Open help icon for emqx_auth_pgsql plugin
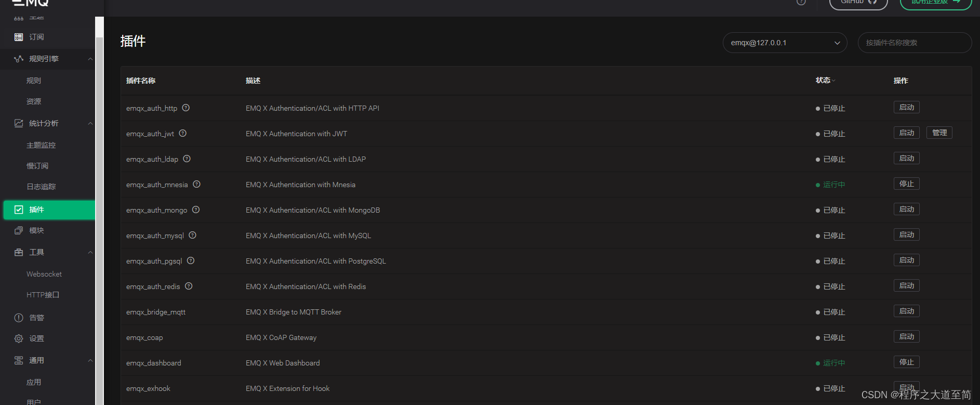Viewport: 980px width, 405px height. tap(191, 260)
